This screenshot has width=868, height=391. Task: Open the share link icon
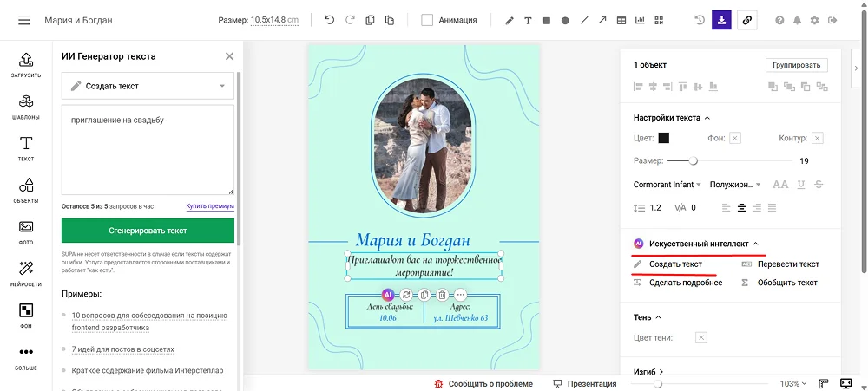tap(746, 20)
